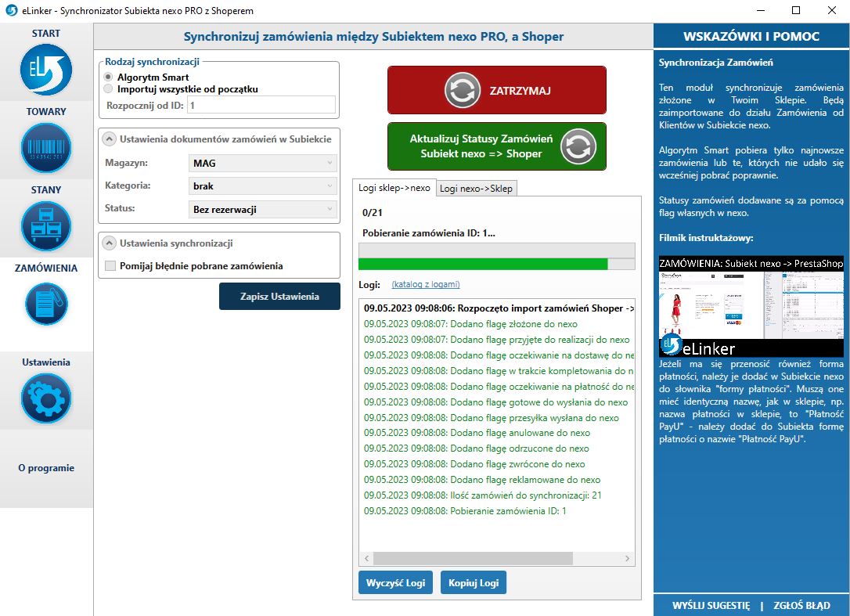The image size is (850, 616).
Task: Open the ZAMÓWIENIA document icon
Action: [46, 304]
